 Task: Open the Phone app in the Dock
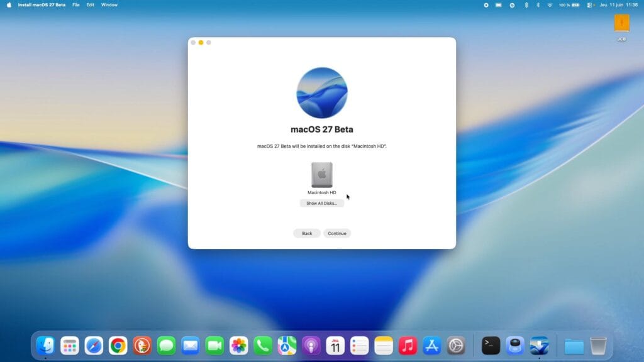coord(263,346)
